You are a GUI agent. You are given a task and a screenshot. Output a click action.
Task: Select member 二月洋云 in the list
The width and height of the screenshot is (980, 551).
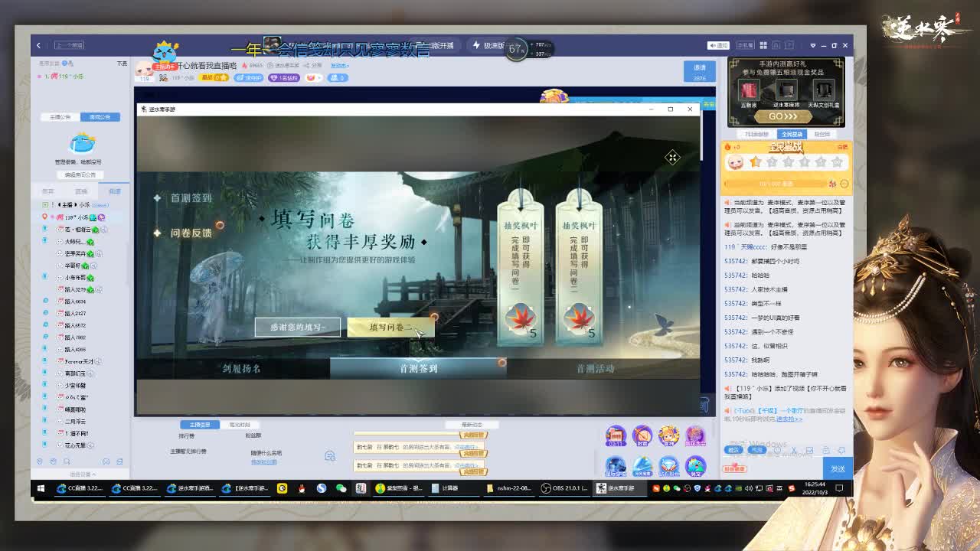[x=75, y=422]
